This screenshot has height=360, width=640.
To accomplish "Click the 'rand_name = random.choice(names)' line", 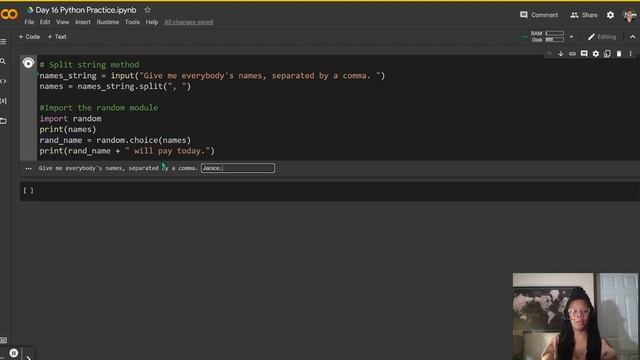I will click(115, 140).
